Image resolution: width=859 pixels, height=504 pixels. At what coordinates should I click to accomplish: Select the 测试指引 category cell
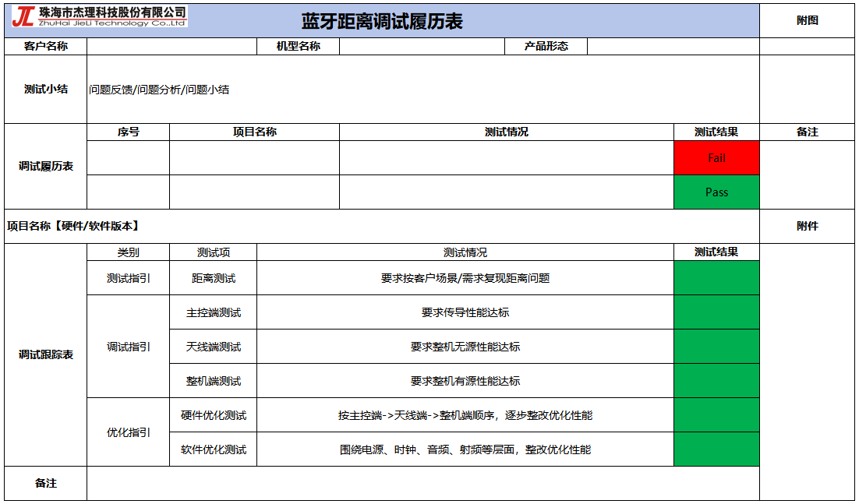coord(128,278)
